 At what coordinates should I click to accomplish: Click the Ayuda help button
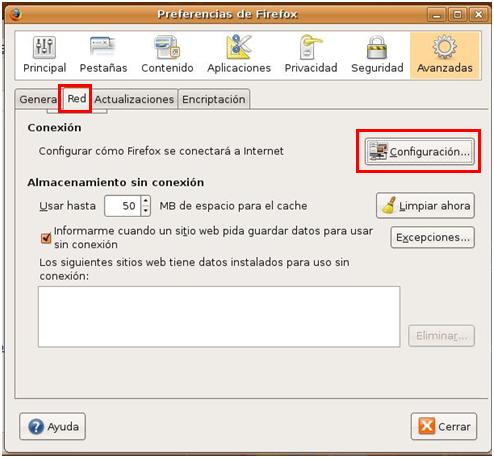coord(53,426)
